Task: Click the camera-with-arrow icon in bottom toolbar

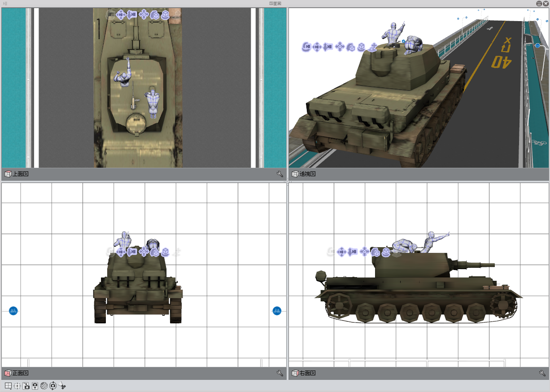Action: coord(26,386)
